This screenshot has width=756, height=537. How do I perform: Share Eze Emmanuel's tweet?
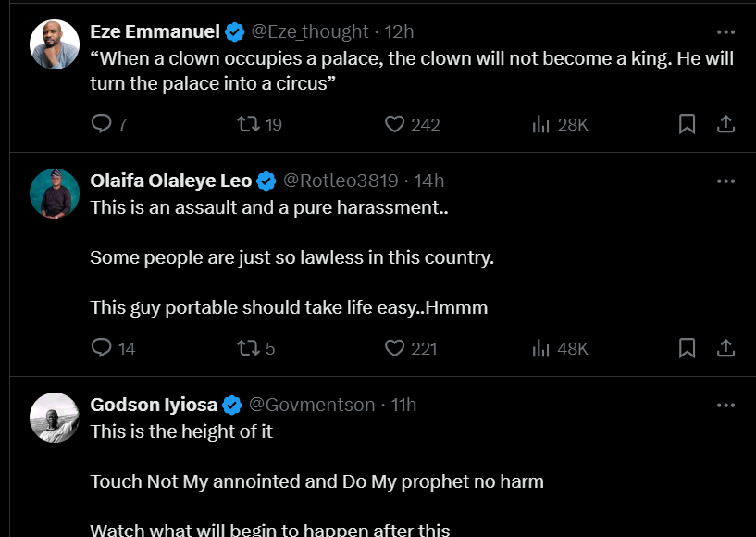[x=726, y=124]
